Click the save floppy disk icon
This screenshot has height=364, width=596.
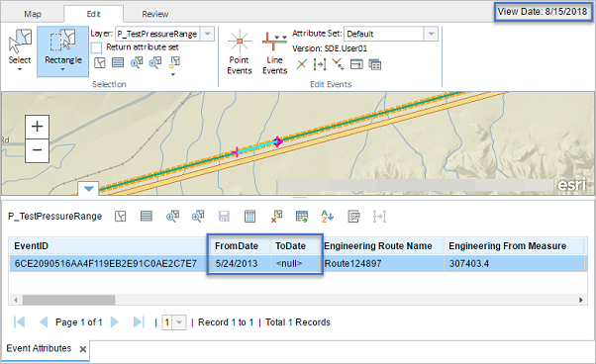tap(224, 217)
